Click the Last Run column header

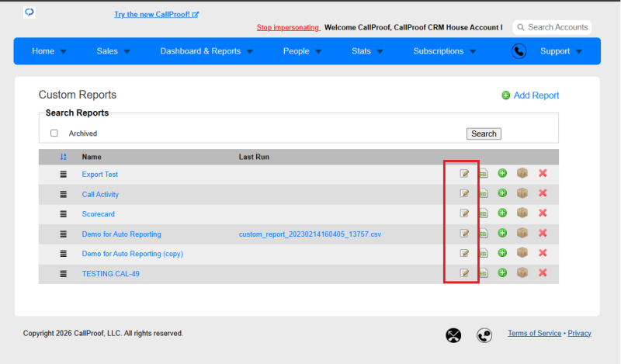pos(254,157)
